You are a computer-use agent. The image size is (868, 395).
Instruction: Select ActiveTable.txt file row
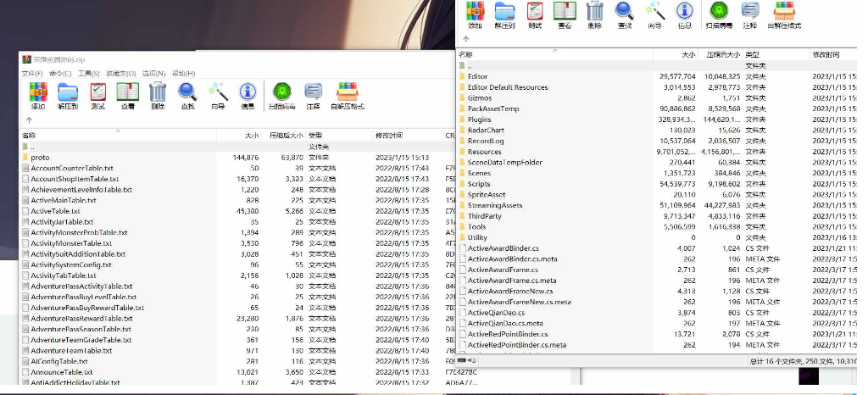[55, 211]
